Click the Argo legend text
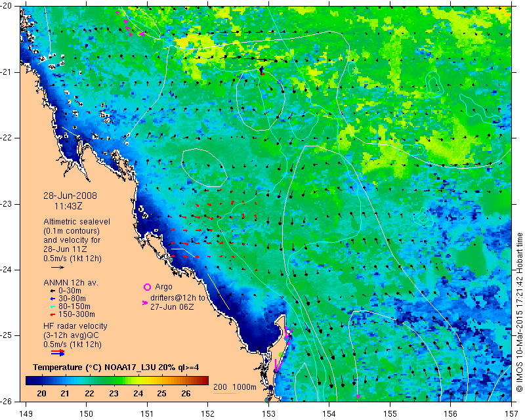 pos(163,287)
